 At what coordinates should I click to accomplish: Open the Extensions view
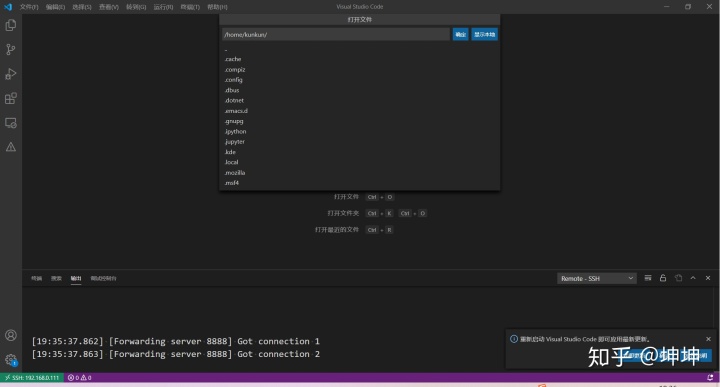11,98
